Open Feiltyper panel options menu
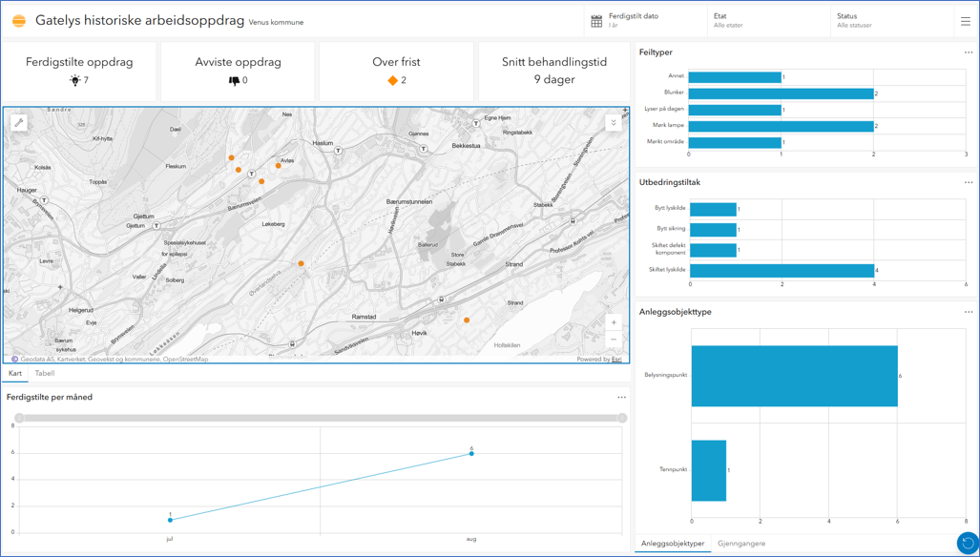The image size is (980, 557). [969, 52]
